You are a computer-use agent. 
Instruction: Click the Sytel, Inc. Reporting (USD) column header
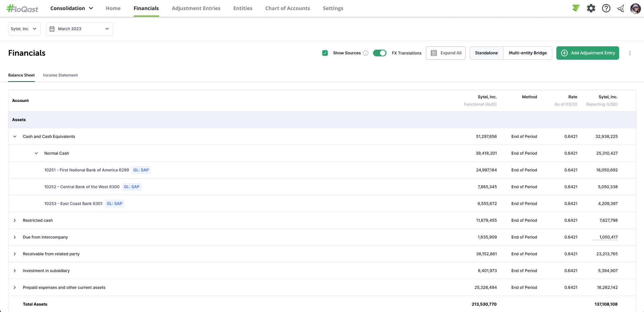point(602,101)
